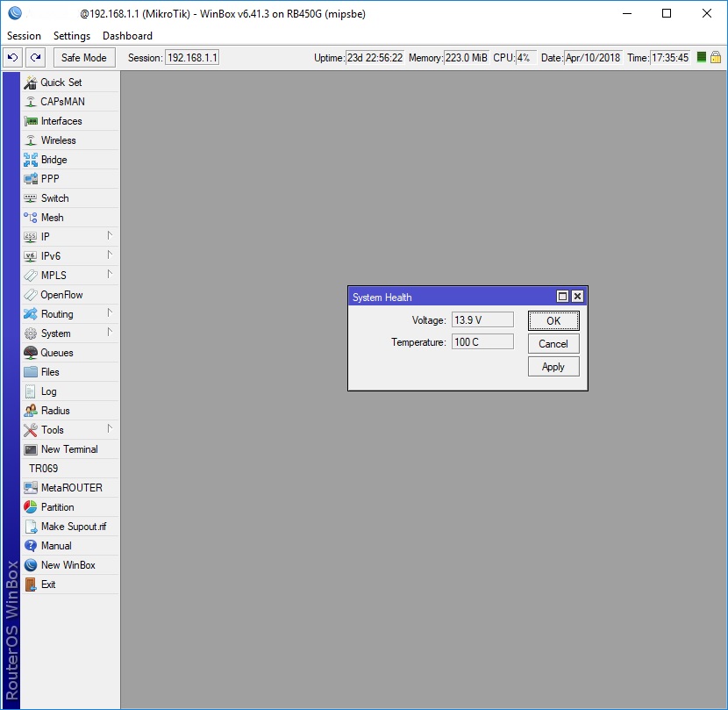Expand the Routing submenu
Image resolution: width=728 pixels, height=710 pixels.
110,313
